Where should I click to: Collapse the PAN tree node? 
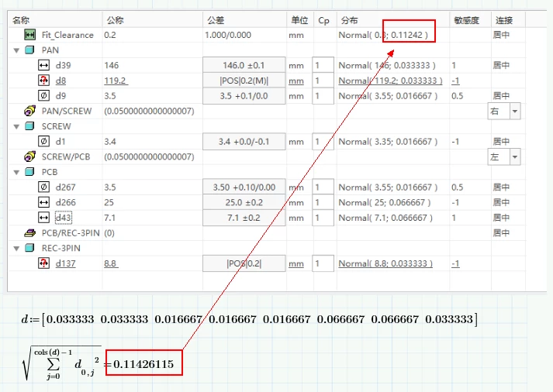pos(16,50)
